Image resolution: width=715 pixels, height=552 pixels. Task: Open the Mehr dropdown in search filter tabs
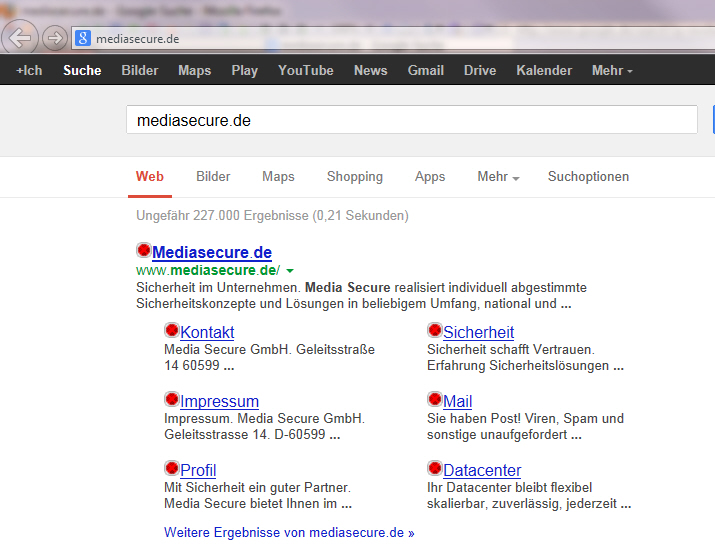[x=498, y=177]
